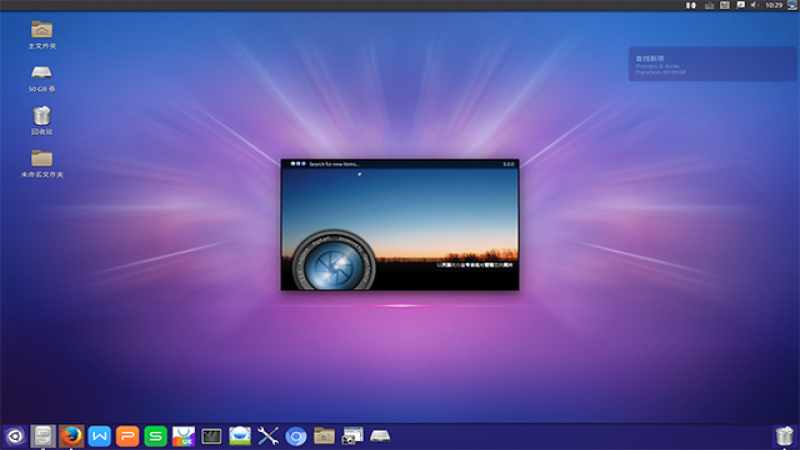The image size is (800, 450).
Task: Click the battery/power indicator in top panel
Action: (x=691, y=5)
